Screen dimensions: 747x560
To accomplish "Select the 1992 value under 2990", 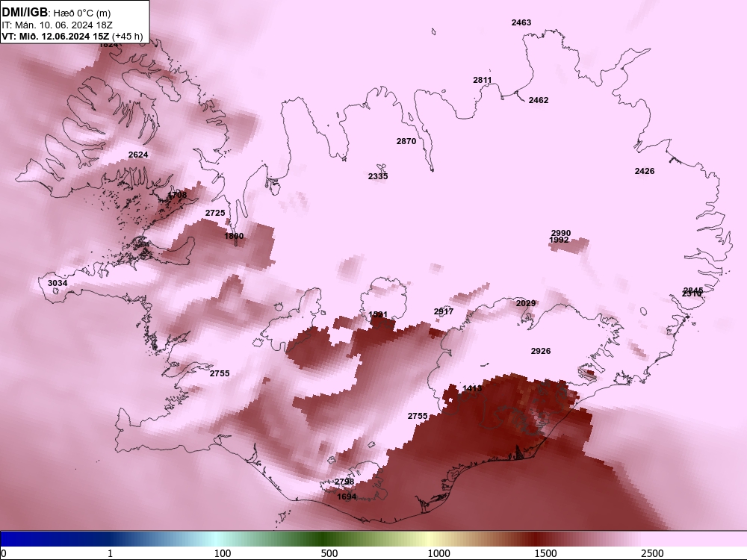I will point(559,240).
